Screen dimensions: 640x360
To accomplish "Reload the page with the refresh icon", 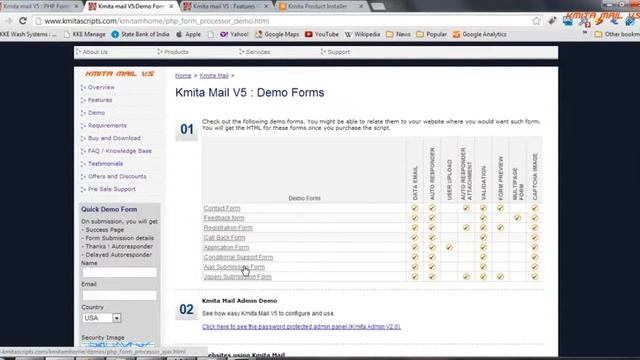I will point(23,20).
